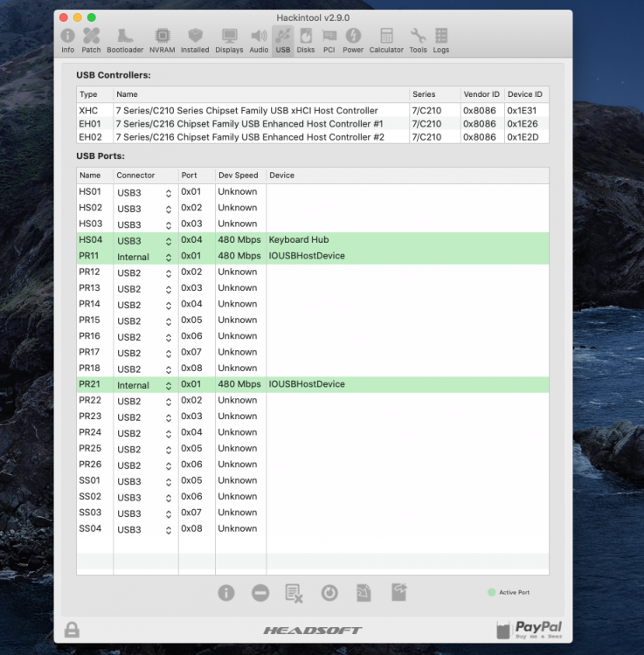Click the Vendor ID column header

[x=482, y=94]
